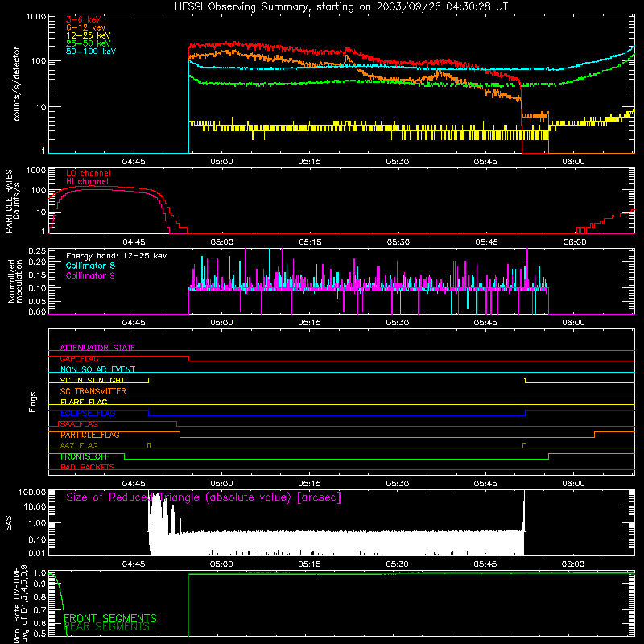Click the 0.9 tick on the livetime axis
This screenshot has width=644, height=644.
coord(39,584)
